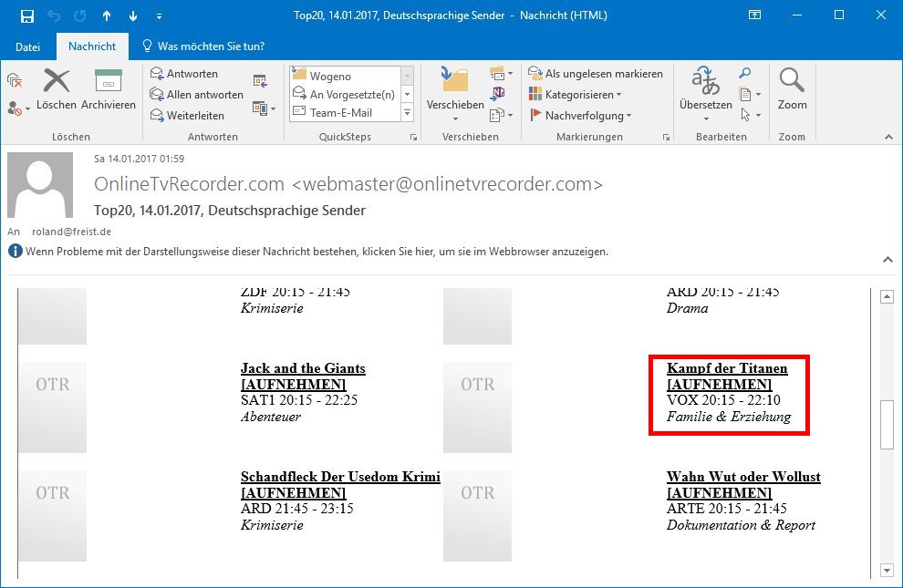Select the An Vorgesetzte(n) quick step
Viewport: 903px width, 588px height.
346,94
